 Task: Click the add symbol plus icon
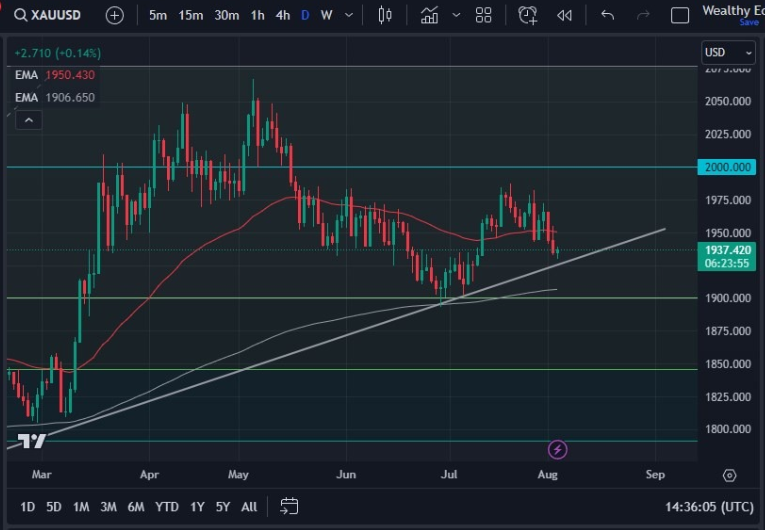point(115,15)
